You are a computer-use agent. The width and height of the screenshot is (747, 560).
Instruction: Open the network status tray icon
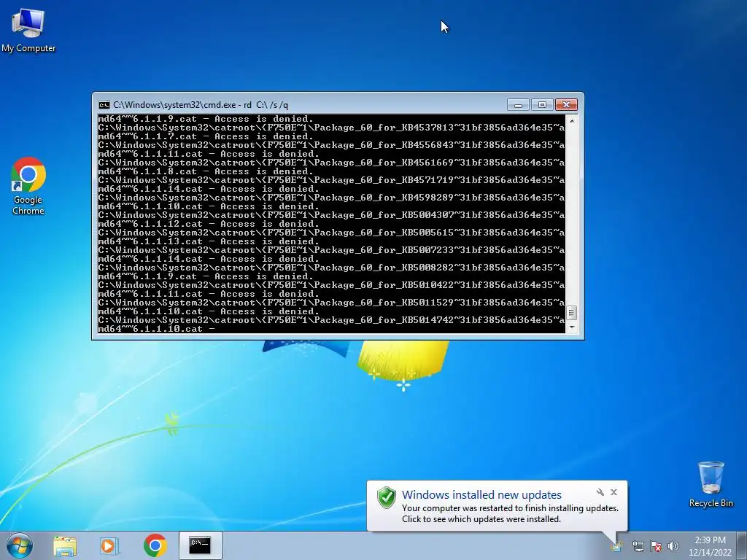pos(638,546)
